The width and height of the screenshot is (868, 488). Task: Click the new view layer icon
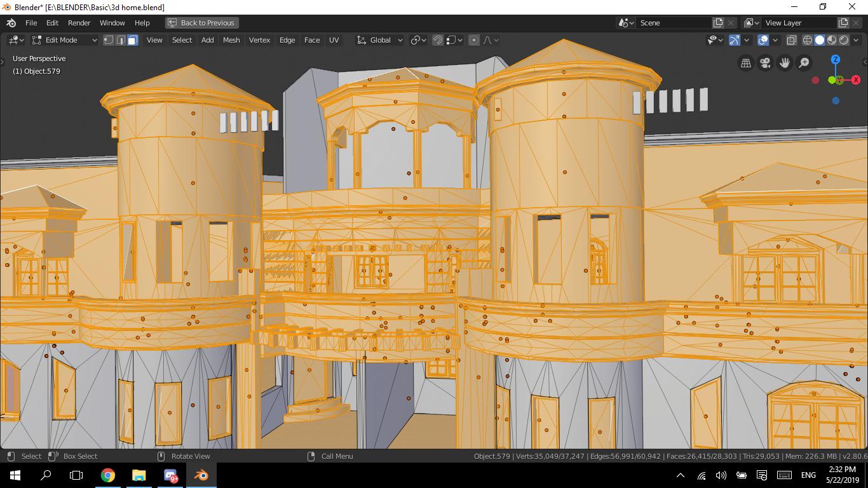843,23
